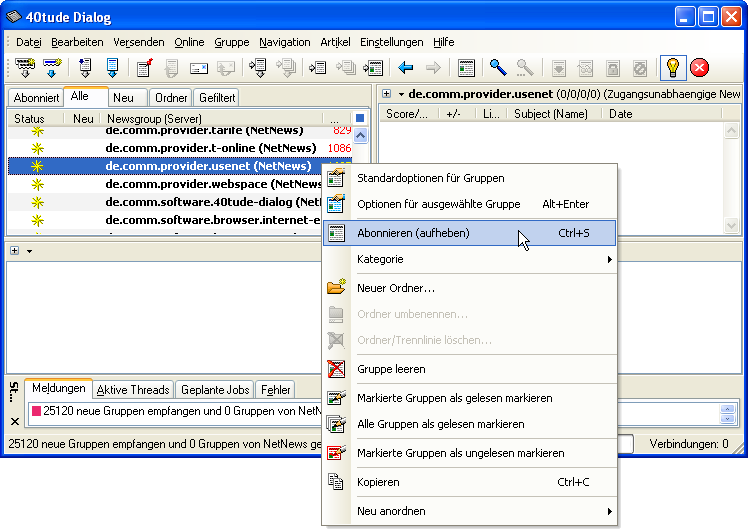The width and height of the screenshot is (748, 529).
Task: Switch to the Aktive Threads tab
Action: [133, 390]
